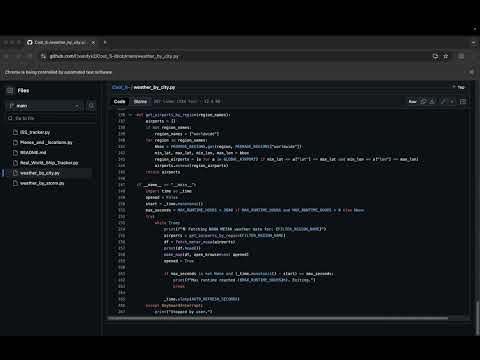Click the browser address bar URL
The width and height of the screenshot is (480, 360).
[x=114, y=56]
